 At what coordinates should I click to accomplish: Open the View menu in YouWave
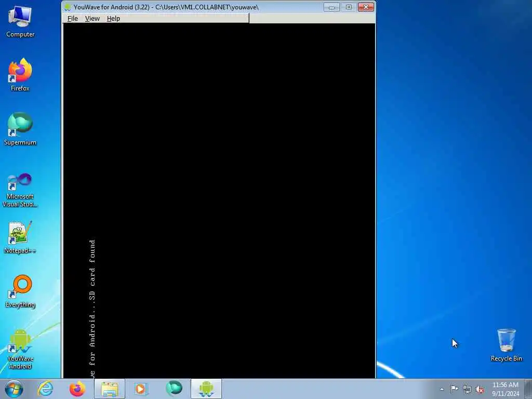pyautogui.click(x=92, y=18)
